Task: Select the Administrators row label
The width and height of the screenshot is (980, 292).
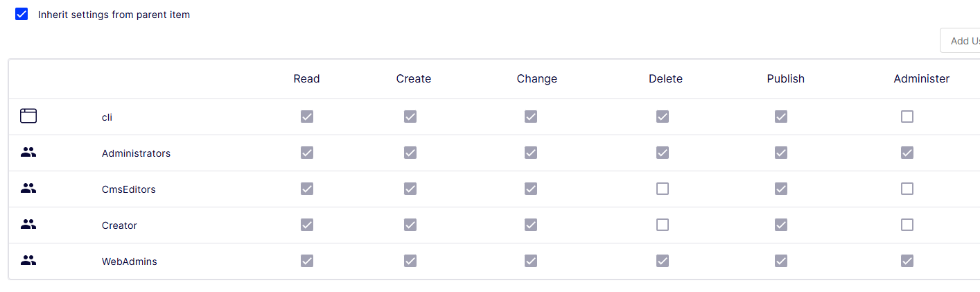Action: point(136,153)
